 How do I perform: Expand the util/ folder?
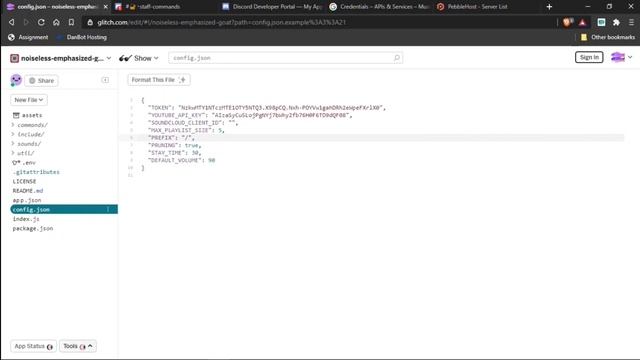(x=23, y=153)
